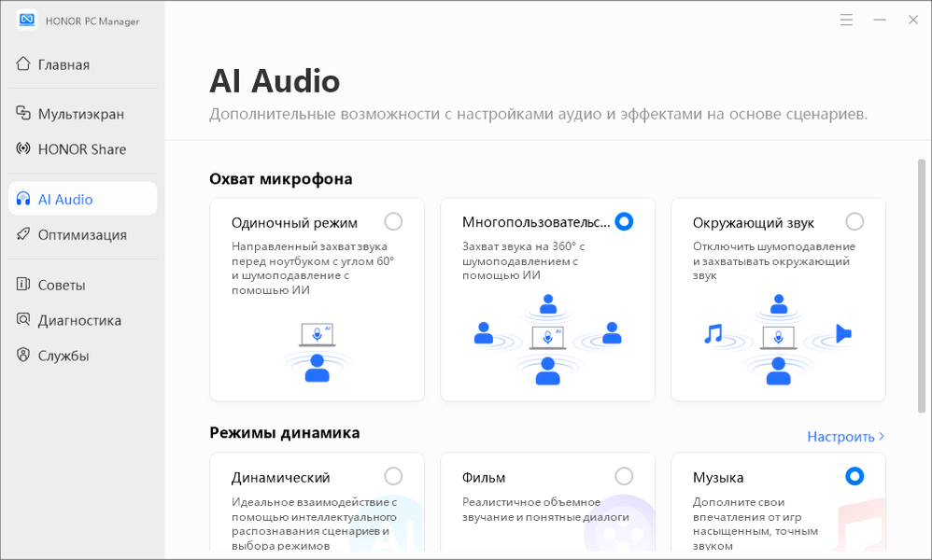Choose the Динамический speaker mode radio button
The width and height of the screenshot is (932, 560).
tap(393, 476)
